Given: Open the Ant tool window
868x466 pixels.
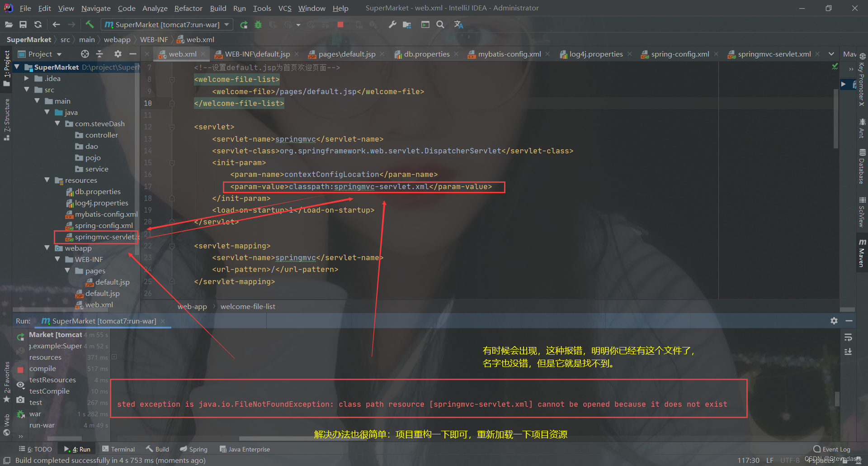Looking at the screenshot, I should pyautogui.click(x=862, y=130).
